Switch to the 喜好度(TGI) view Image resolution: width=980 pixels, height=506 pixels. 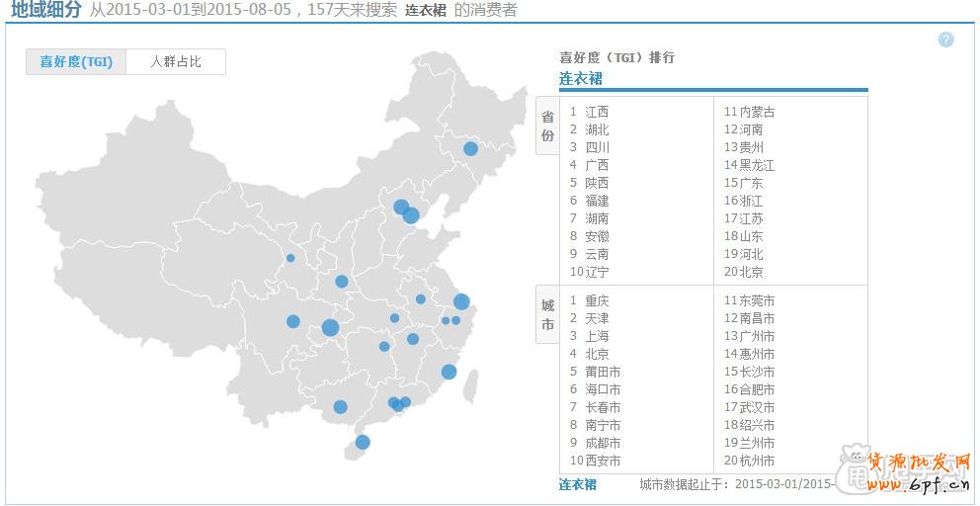[76, 62]
